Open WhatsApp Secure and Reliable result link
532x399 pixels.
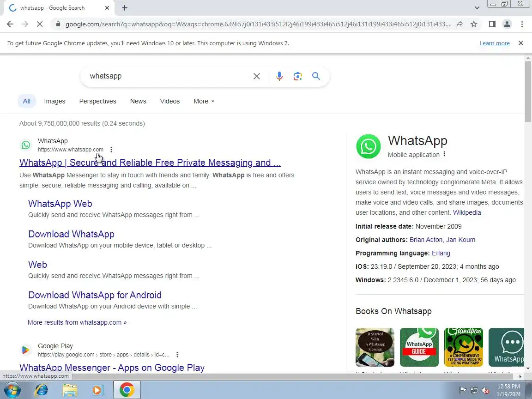click(150, 163)
